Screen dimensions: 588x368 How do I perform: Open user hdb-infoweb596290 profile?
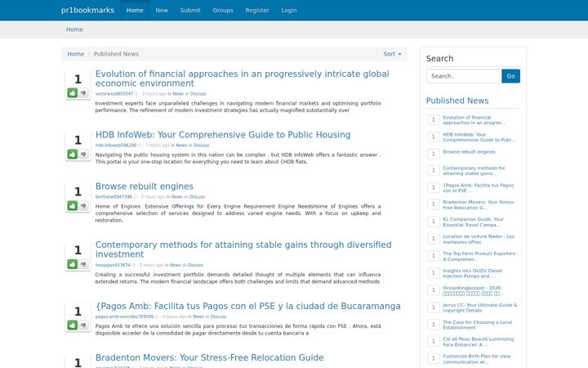116,146
